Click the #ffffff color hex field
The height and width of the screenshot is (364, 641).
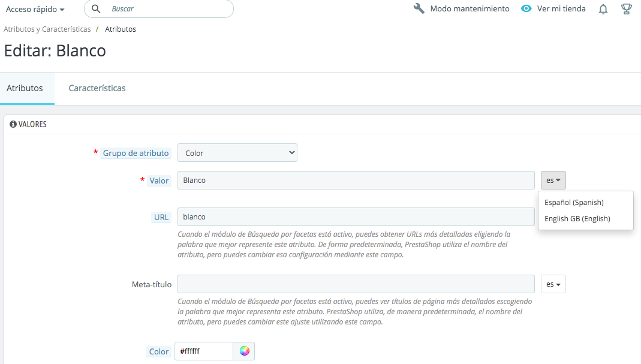click(203, 351)
